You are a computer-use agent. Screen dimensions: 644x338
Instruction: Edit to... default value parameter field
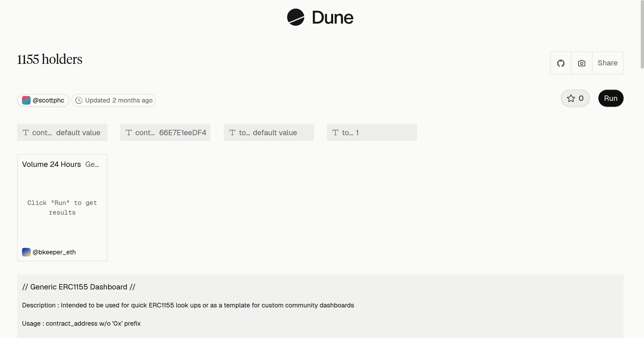coord(269,133)
